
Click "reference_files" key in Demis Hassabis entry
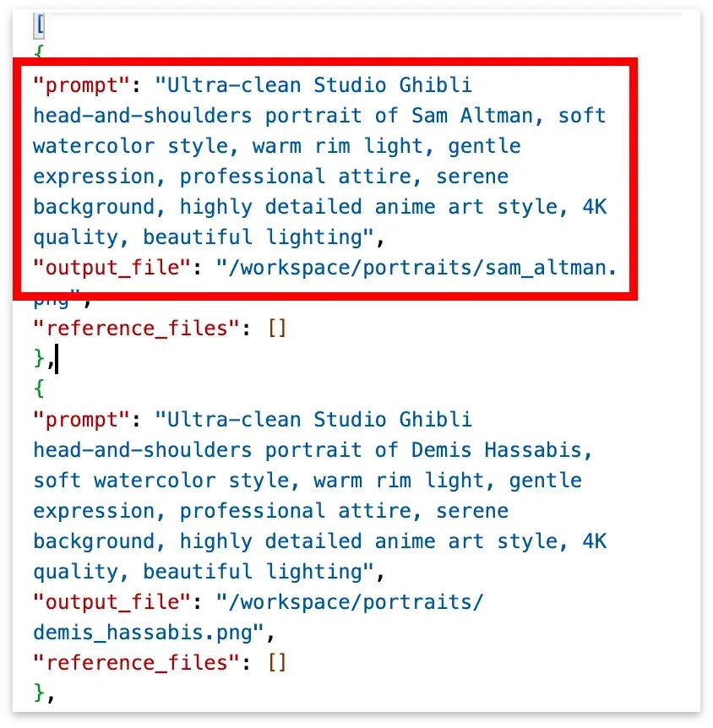pyautogui.click(x=136, y=663)
